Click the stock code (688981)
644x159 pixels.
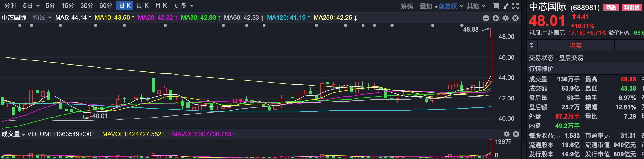[585, 8]
